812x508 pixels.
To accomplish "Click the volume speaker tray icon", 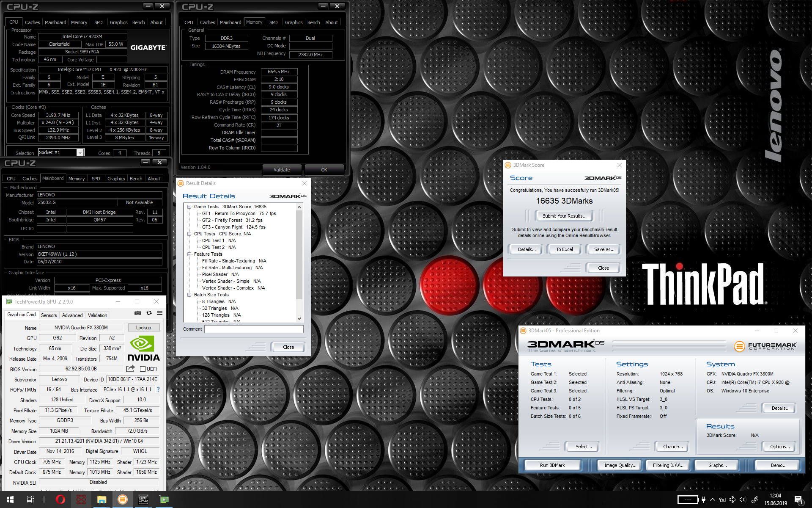I will (743, 500).
